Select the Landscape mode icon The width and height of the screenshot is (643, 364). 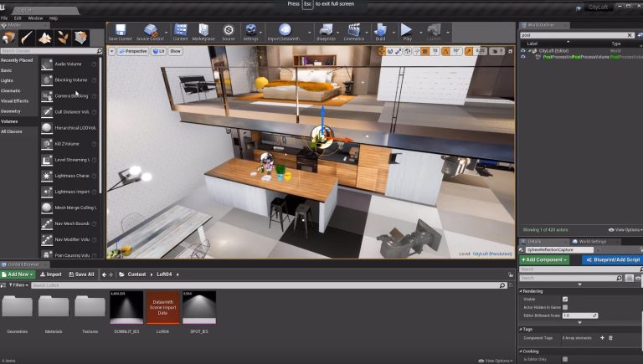point(44,38)
